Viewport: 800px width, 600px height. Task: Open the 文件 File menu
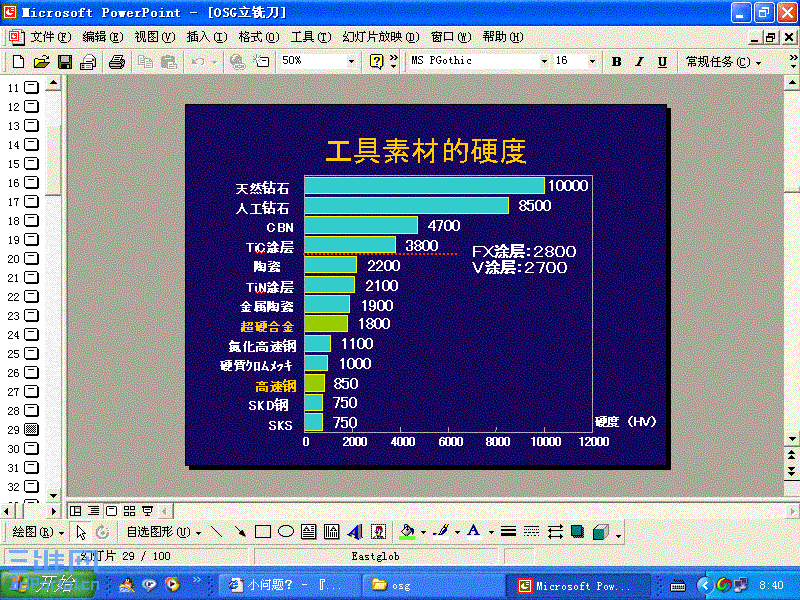click(x=50, y=37)
